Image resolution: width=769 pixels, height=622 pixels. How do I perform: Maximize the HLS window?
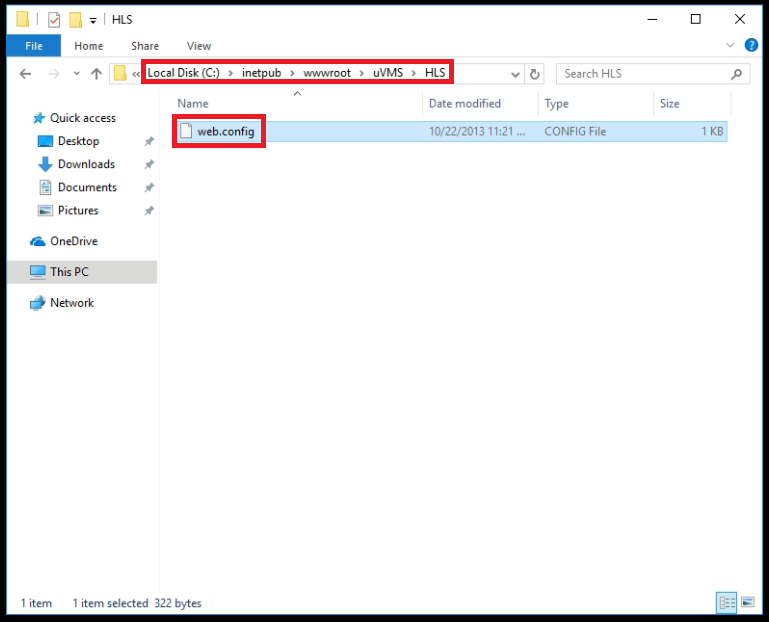695,20
